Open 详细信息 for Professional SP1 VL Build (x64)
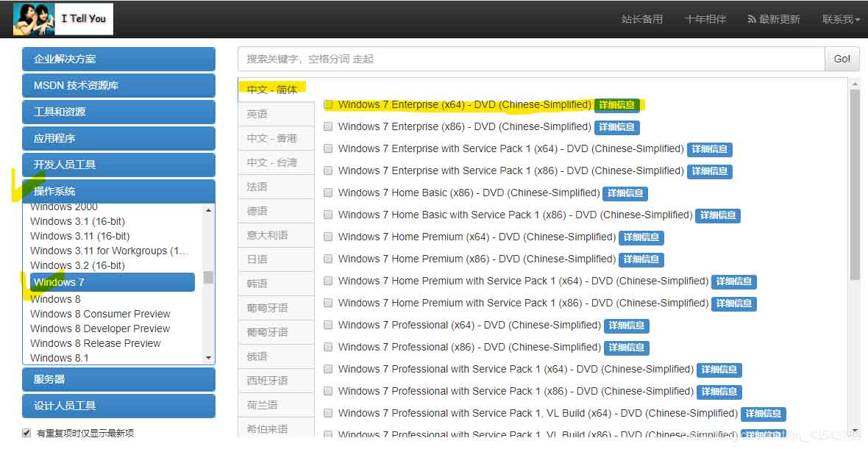Screen dimensions: 868x449 pos(764,414)
